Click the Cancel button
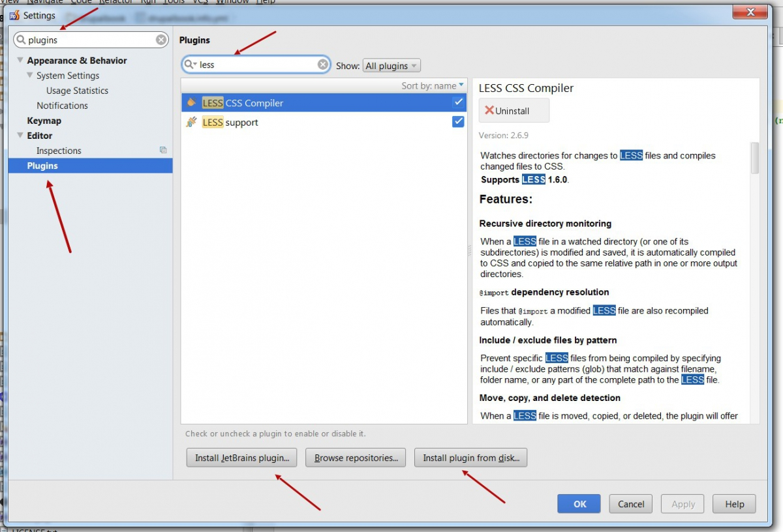The width and height of the screenshot is (783, 532). [x=631, y=503]
